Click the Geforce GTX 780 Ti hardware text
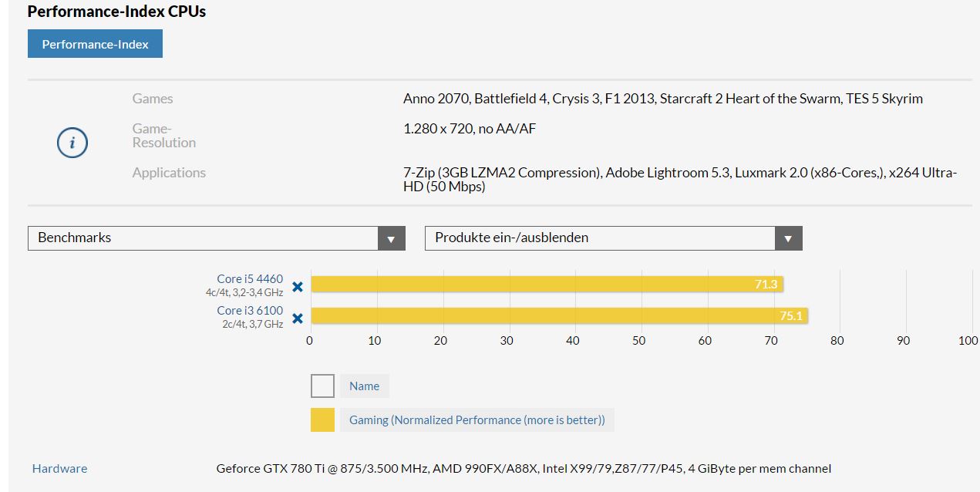Viewport: 980px width, 492px height. [x=524, y=468]
